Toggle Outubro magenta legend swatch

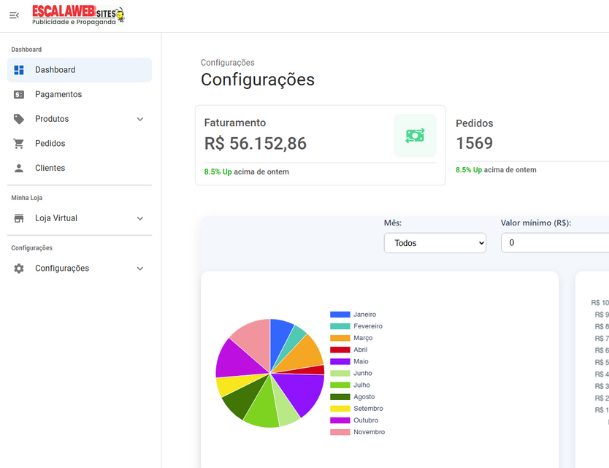coord(340,420)
